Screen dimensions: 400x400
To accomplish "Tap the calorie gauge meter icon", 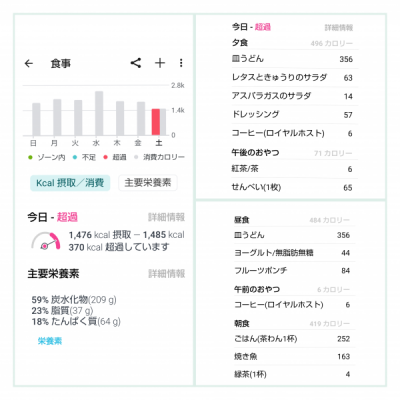I will [46, 241].
